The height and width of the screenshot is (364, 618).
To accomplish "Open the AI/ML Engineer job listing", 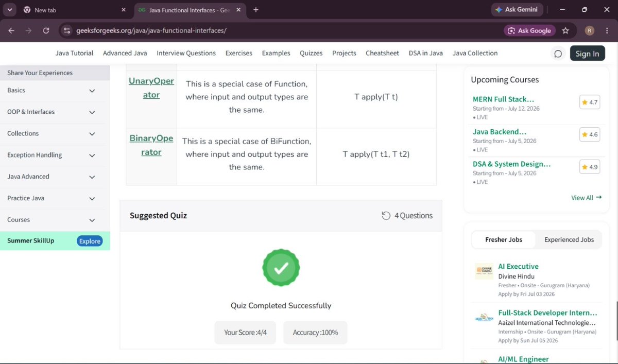I will (523, 359).
